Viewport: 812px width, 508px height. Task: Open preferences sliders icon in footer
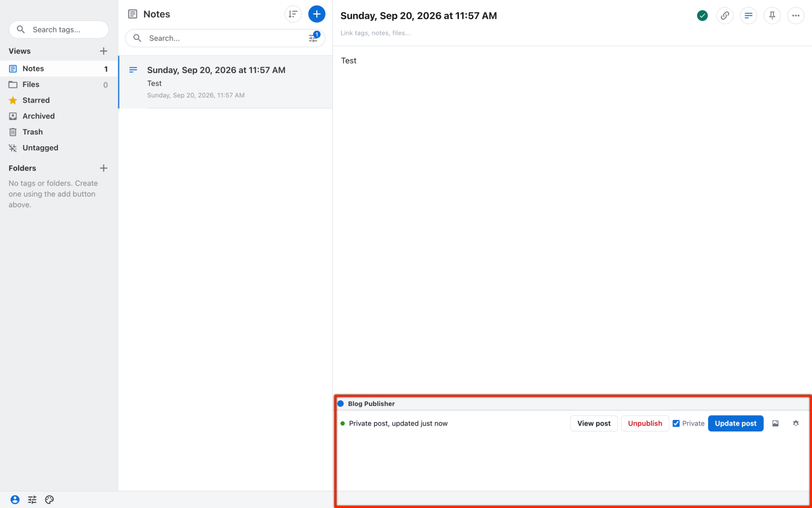tap(32, 499)
